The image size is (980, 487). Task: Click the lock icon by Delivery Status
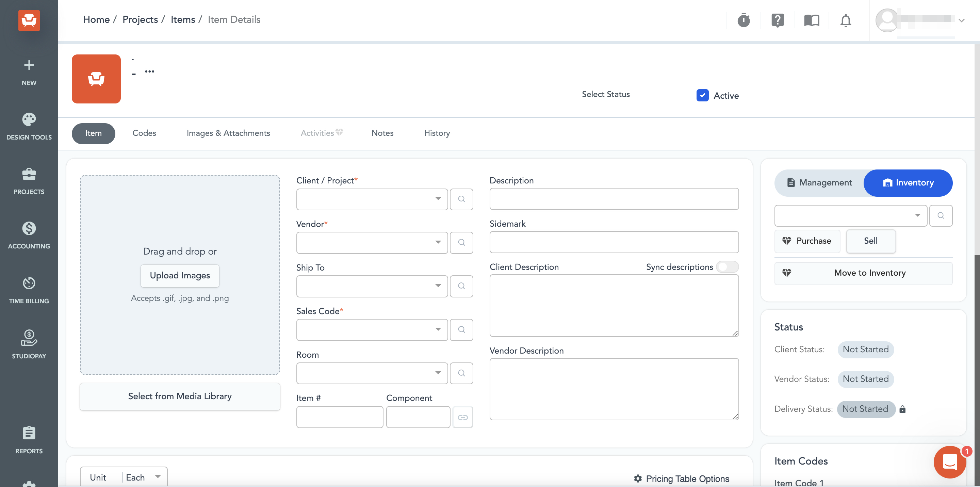click(x=902, y=409)
